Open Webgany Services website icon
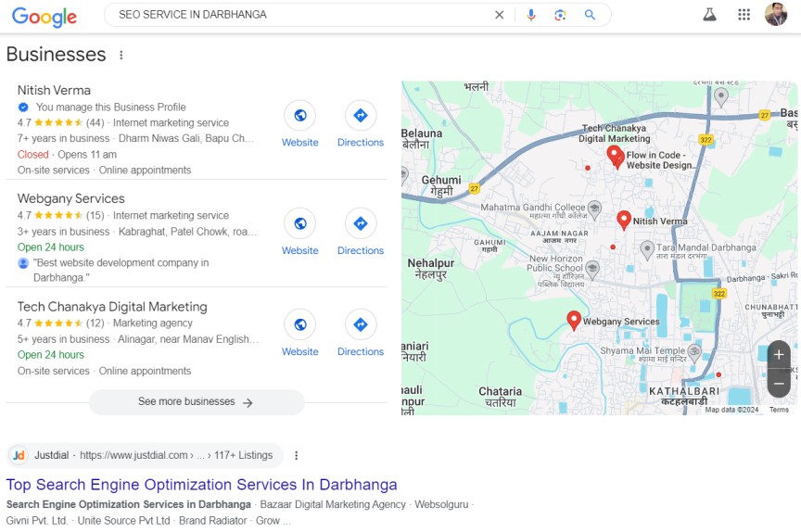This screenshot has height=532, width=801. tap(299, 223)
